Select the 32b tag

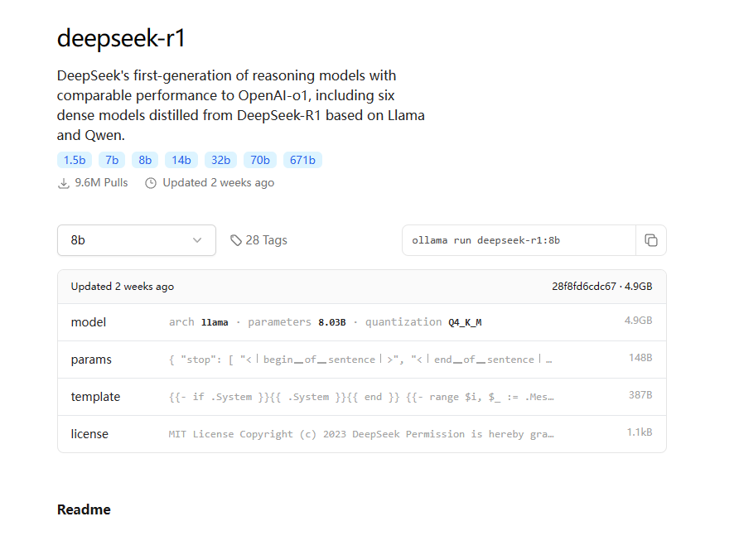(x=220, y=160)
